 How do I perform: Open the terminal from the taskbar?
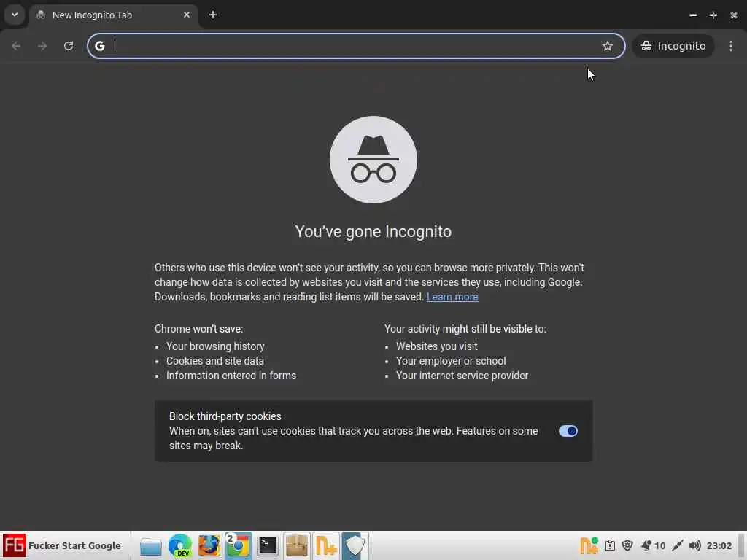coord(267,545)
